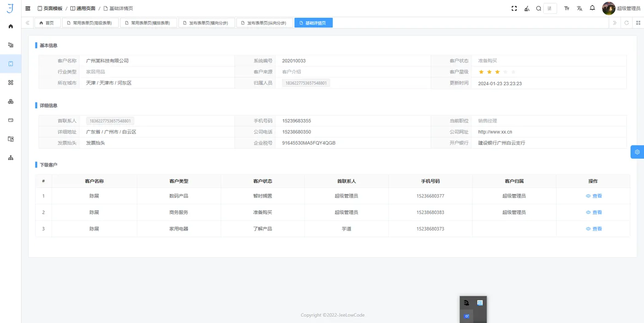Select the grid menu icon in sidebar

coord(11,82)
